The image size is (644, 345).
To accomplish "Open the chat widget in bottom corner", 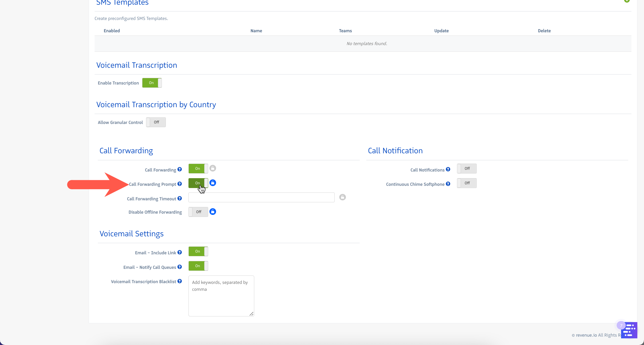I will tap(629, 330).
